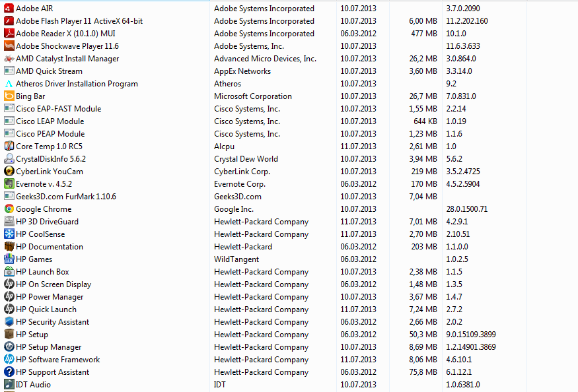Select Adobe Flash Player 11 ActiveX 64-bit
The image size is (578, 392).
pos(79,21)
